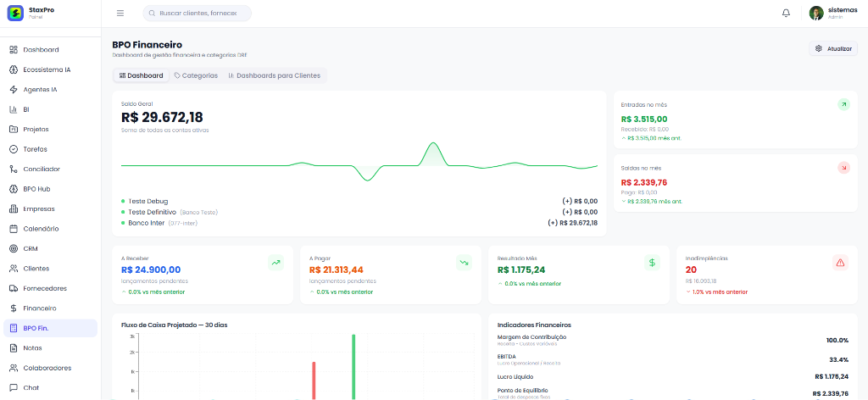This screenshot has width=868, height=400.
Task: Click the Banco Inter account row
Action: (359, 223)
